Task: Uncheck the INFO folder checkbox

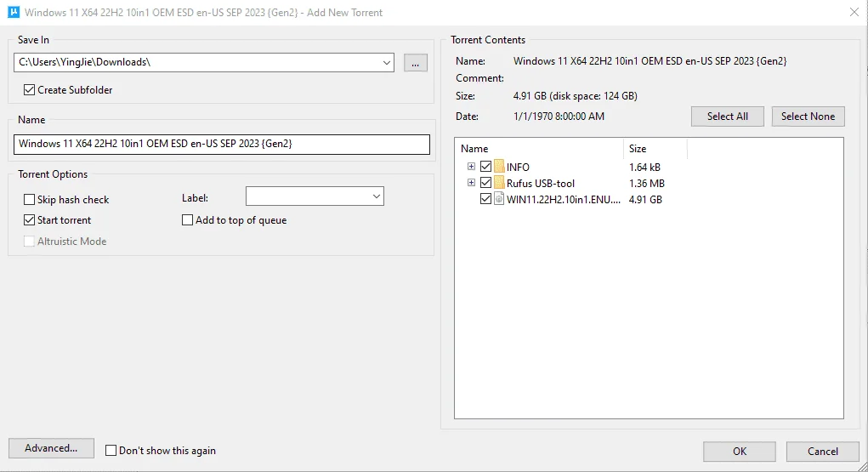Action: tap(485, 166)
